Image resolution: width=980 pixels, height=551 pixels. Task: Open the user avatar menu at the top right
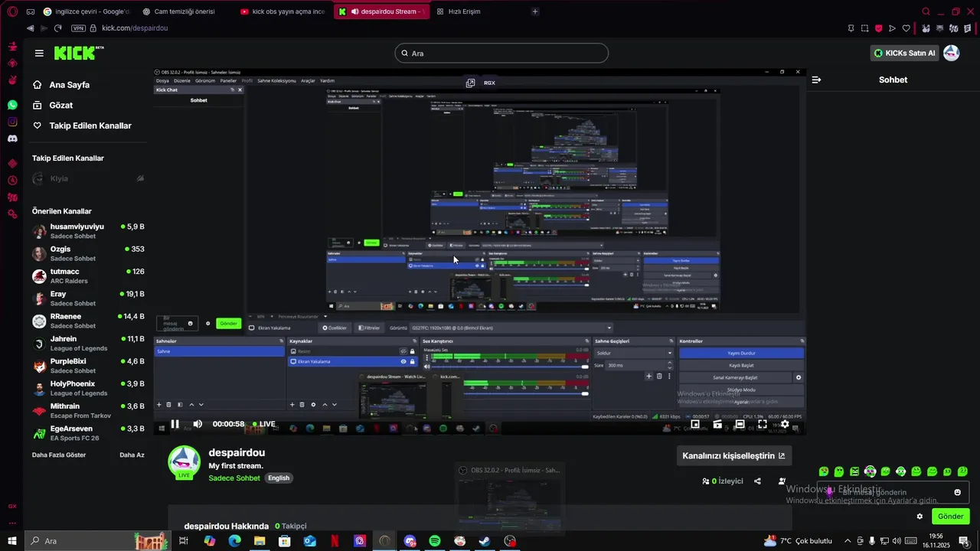951,53
